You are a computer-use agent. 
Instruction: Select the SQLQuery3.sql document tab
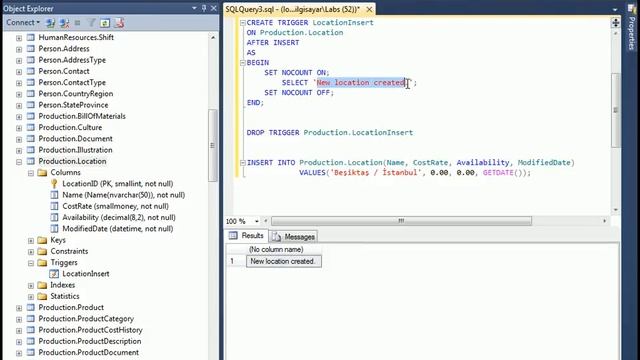coord(293,9)
